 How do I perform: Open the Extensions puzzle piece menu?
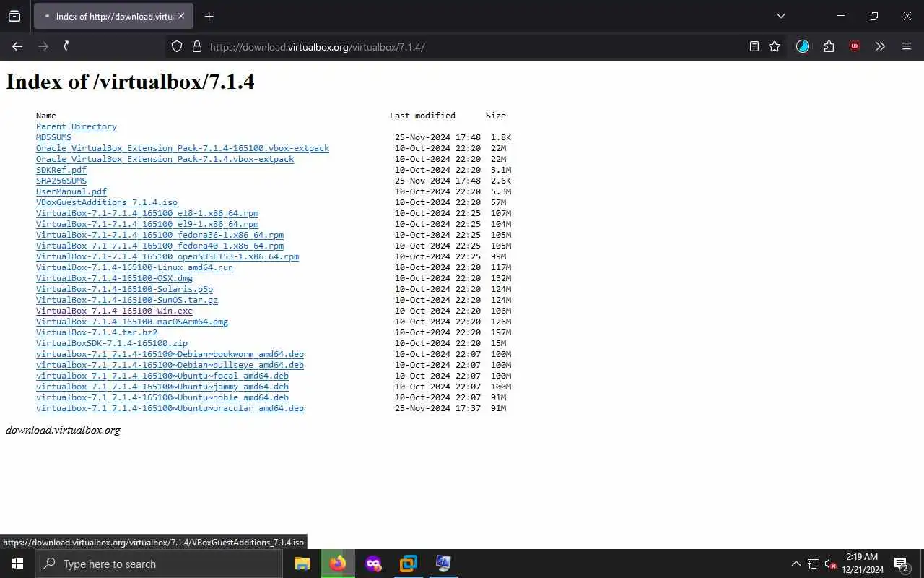(x=829, y=46)
